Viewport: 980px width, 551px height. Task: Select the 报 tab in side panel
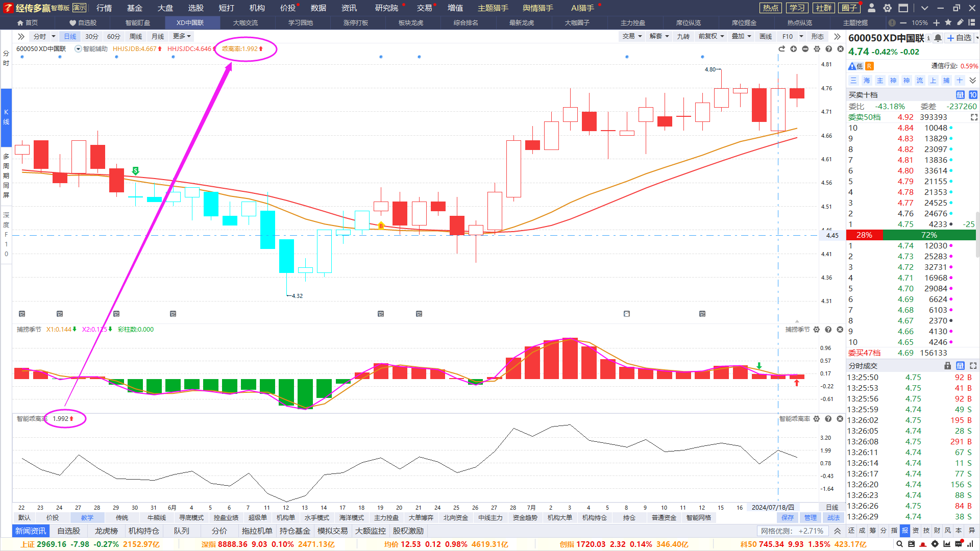coord(905,531)
